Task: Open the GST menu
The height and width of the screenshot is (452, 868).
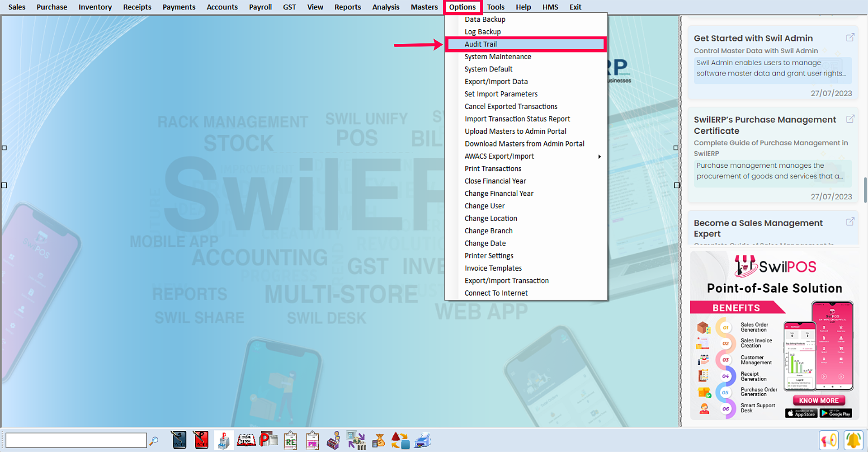Action: [289, 7]
